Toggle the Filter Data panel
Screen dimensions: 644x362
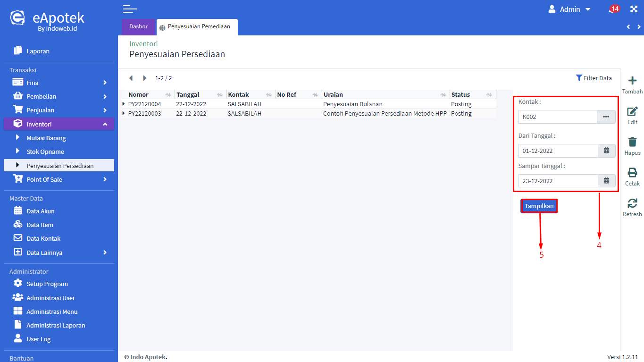[x=594, y=78]
